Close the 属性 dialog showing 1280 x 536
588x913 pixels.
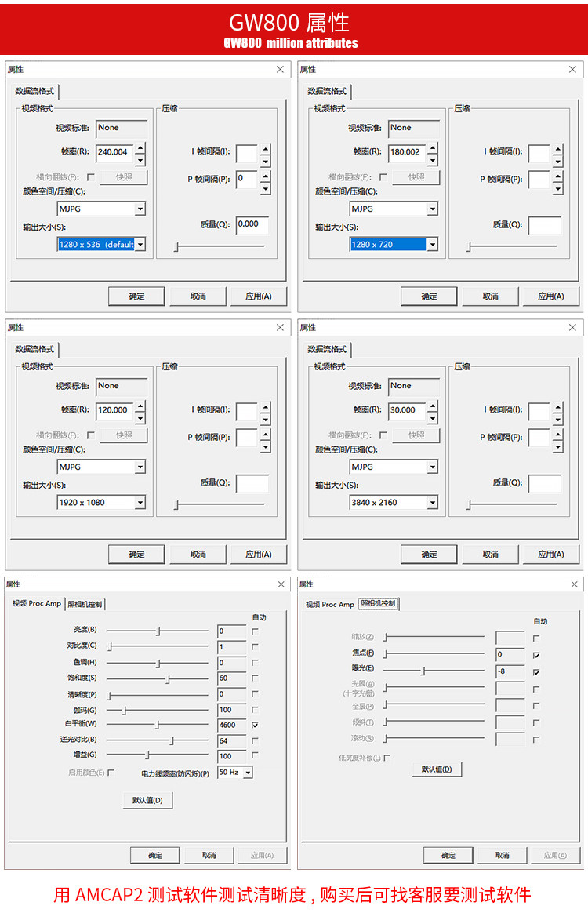[280, 69]
